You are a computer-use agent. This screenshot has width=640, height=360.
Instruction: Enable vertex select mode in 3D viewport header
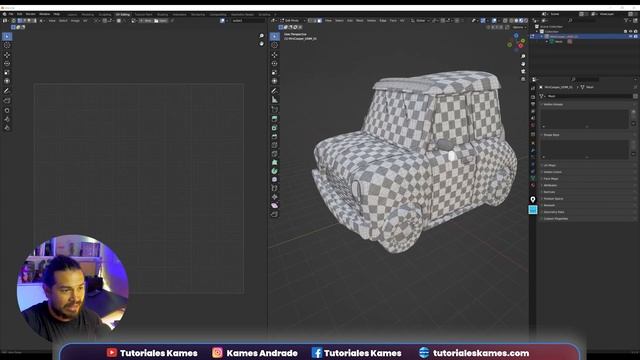(x=310, y=20)
